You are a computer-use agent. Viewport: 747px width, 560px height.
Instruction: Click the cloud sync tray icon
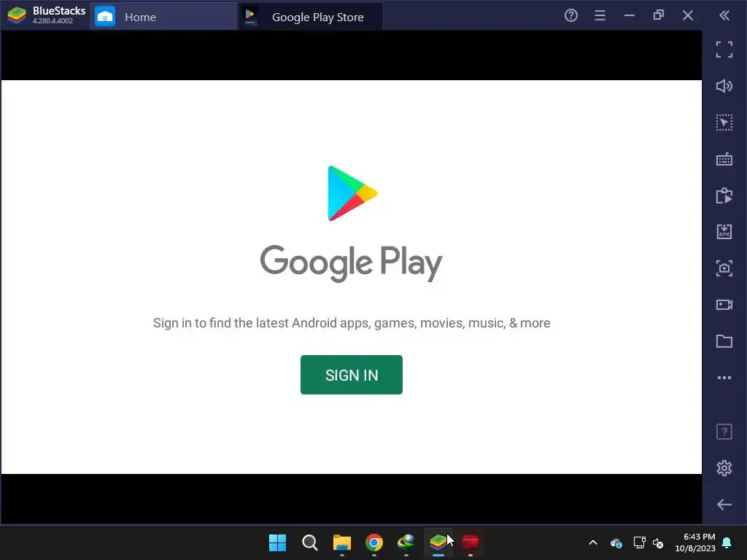click(x=616, y=542)
